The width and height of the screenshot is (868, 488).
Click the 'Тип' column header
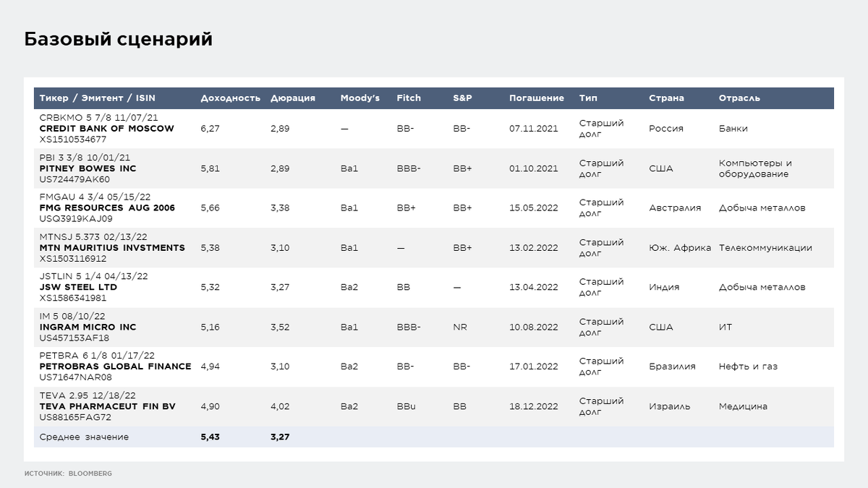(588, 98)
